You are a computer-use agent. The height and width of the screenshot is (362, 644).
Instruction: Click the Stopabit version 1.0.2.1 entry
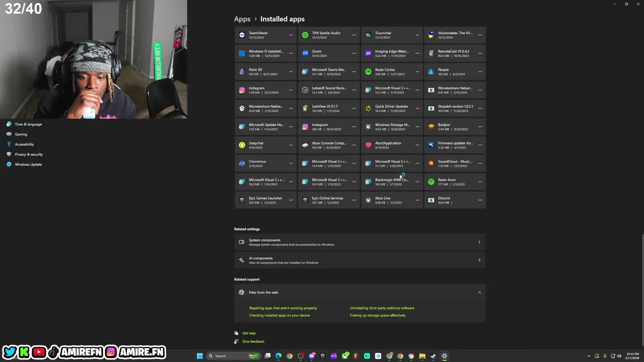tap(455, 109)
